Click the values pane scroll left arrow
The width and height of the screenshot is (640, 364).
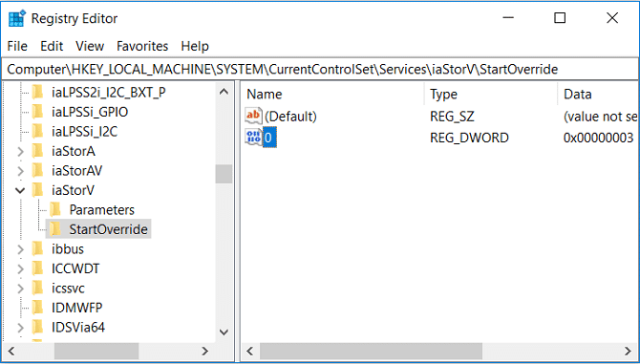click(x=250, y=351)
